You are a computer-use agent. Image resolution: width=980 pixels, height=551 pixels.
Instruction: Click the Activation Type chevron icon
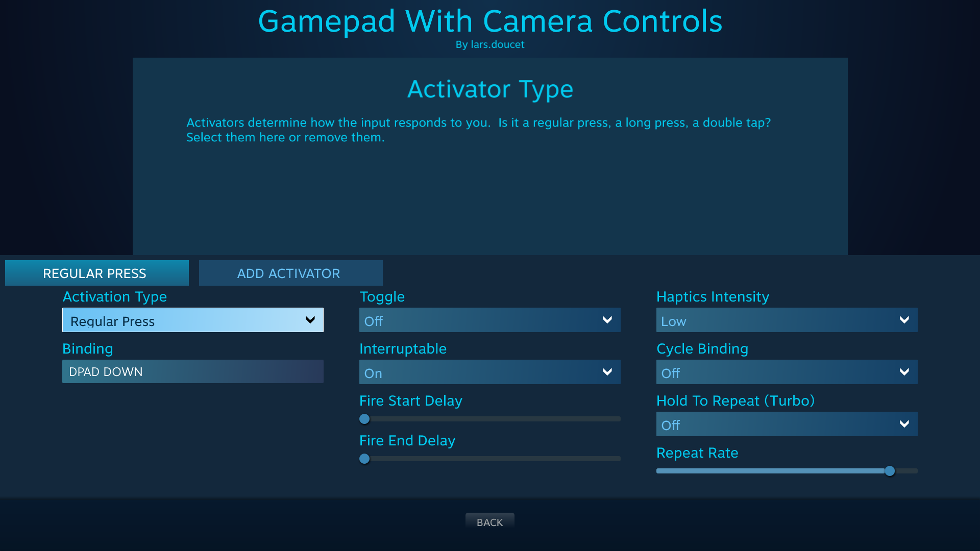click(x=310, y=319)
